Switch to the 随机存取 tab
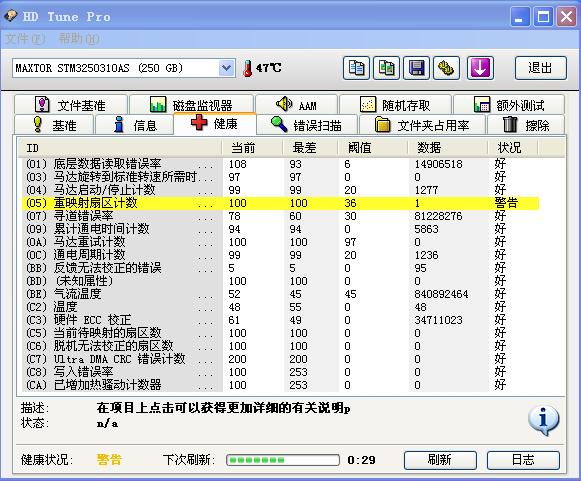The width and height of the screenshot is (581, 481). 395,105
